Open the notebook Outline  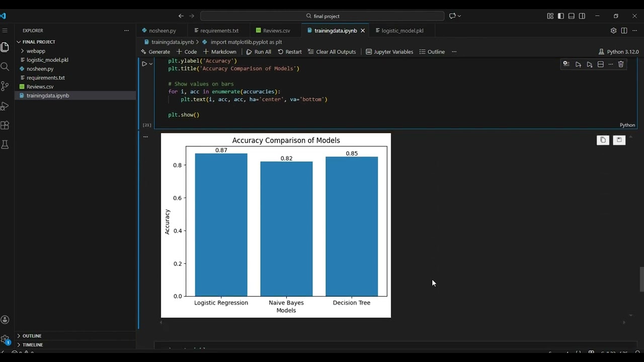click(432, 52)
